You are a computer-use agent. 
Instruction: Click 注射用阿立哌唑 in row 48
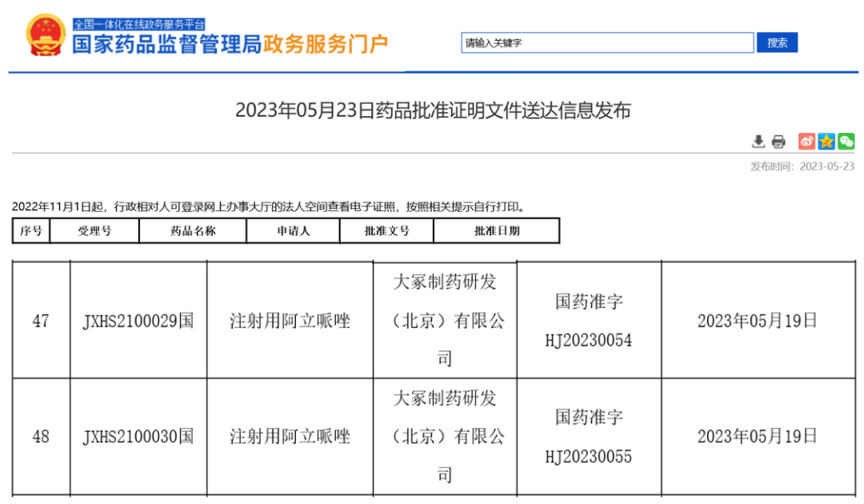point(290,437)
